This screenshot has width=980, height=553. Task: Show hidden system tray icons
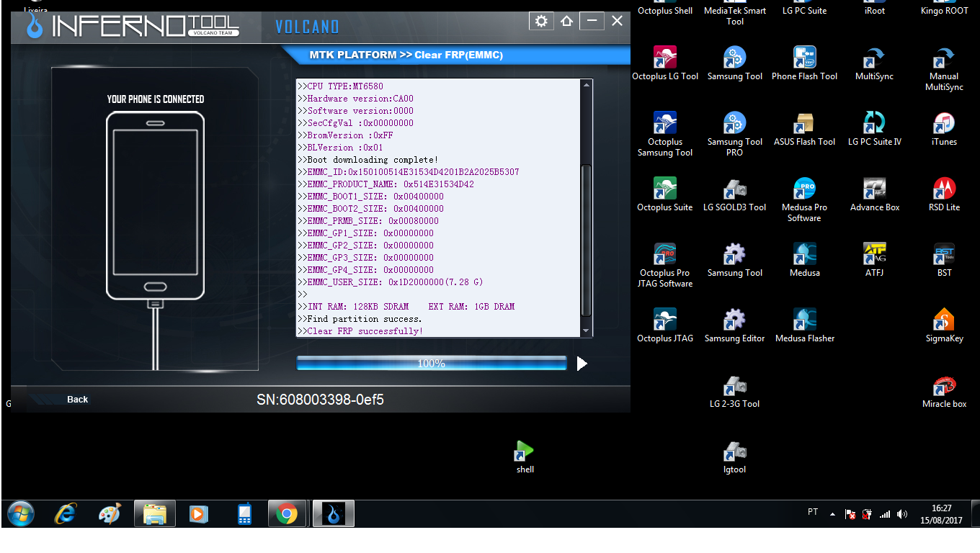(832, 514)
